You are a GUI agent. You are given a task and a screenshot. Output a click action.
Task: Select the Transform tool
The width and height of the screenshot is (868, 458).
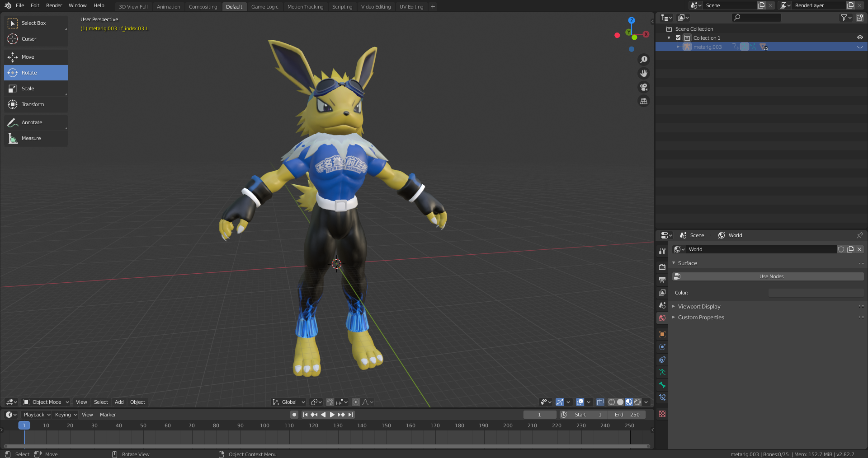click(x=36, y=104)
